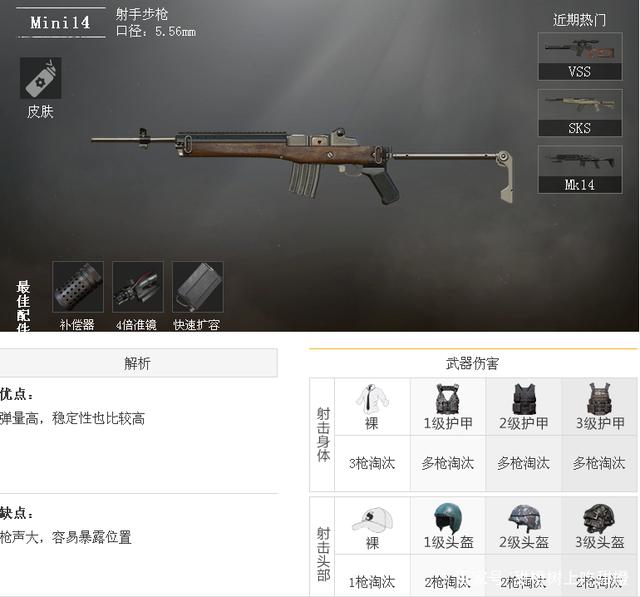
Task: Select the 快速扩容 magazine attachment icon
Action: pyautogui.click(x=198, y=287)
